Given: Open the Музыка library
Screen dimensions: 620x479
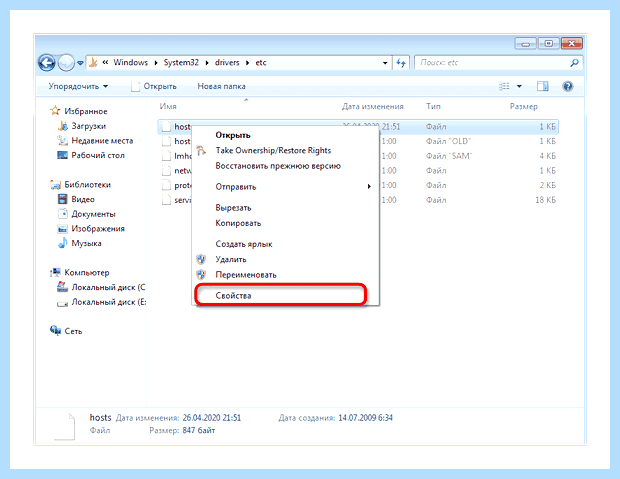Looking at the screenshot, I should pos(86,243).
